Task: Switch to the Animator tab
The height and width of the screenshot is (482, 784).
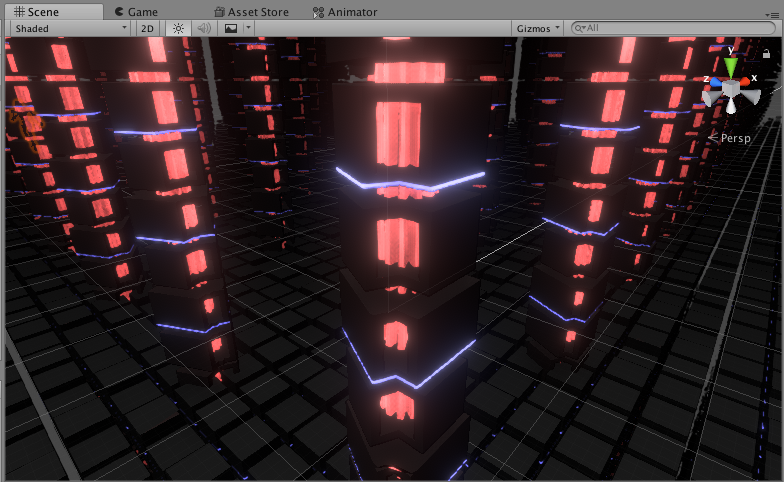Action: [345, 12]
